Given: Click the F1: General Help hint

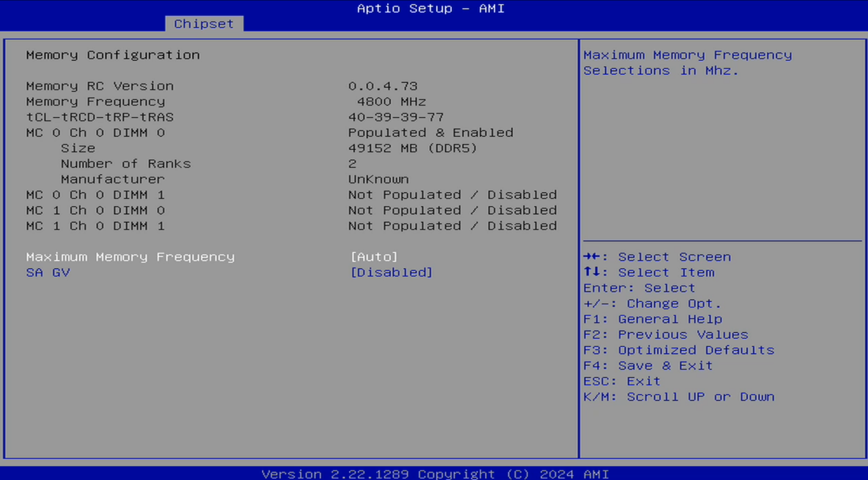Looking at the screenshot, I should [x=653, y=319].
